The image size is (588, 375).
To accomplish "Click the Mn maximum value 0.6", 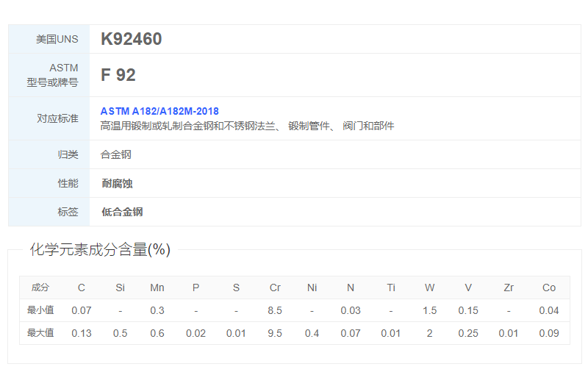I will click(157, 333).
